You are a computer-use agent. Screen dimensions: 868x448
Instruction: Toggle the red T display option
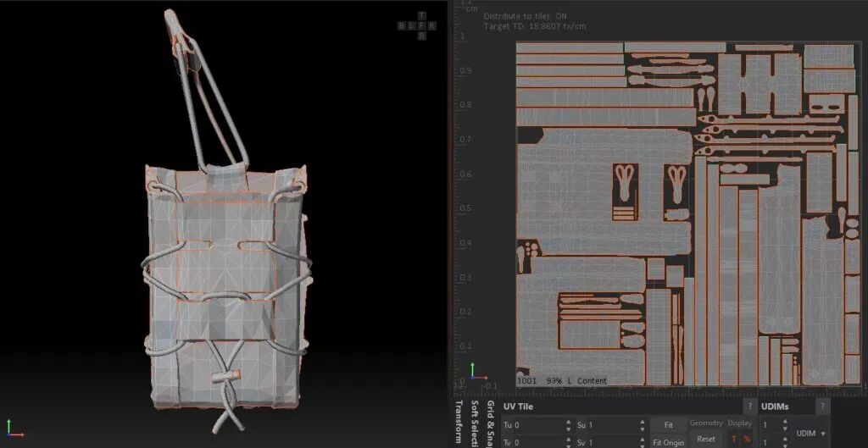coord(734,440)
